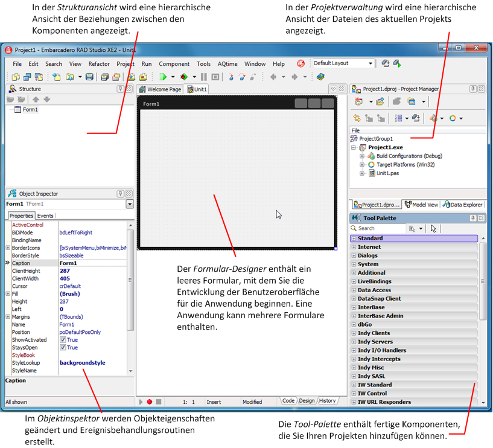The height and width of the screenshot is (448, 493).
Task: Open the dropdown arrow next to Run button
Action: pyautogui.click(x=173, y=77)
